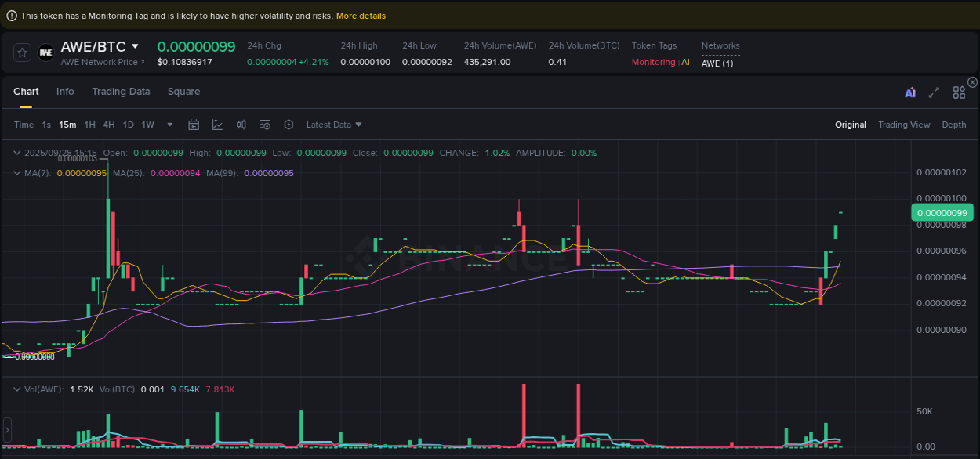Open the Latest Data dropdown
Image resolution: width=980 pixels, height=459 pixels.
pos(334,124)
